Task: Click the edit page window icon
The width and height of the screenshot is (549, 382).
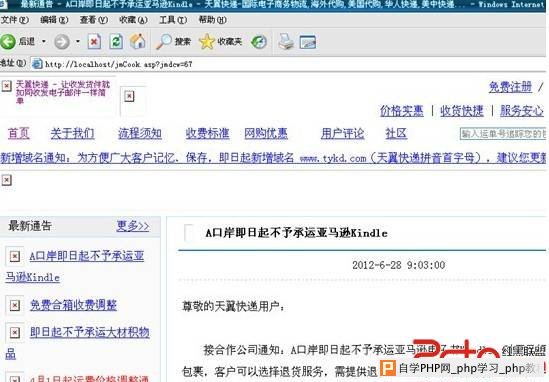Action: [x=308, y=42]
